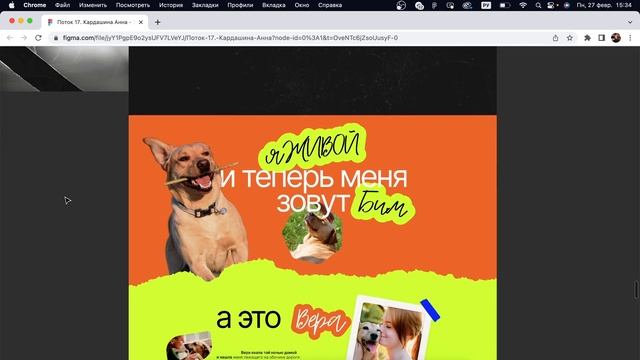Click the polaroid photo of girl with dog
This screenshot has width=640, height=360.
[x=388, y=329]
